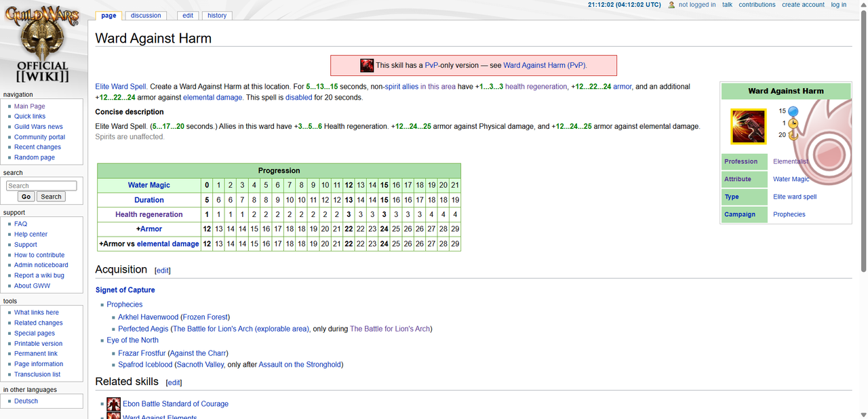Viewport: 868px width, 419px height.
Task: Click the elemental damage link in description
Action: click(212, 98)
